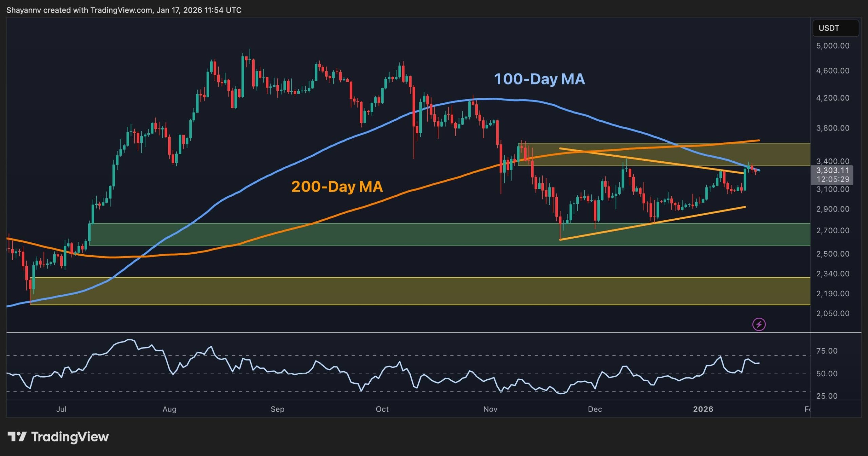Click the Nov label on the time axis

tap(490, 409)
